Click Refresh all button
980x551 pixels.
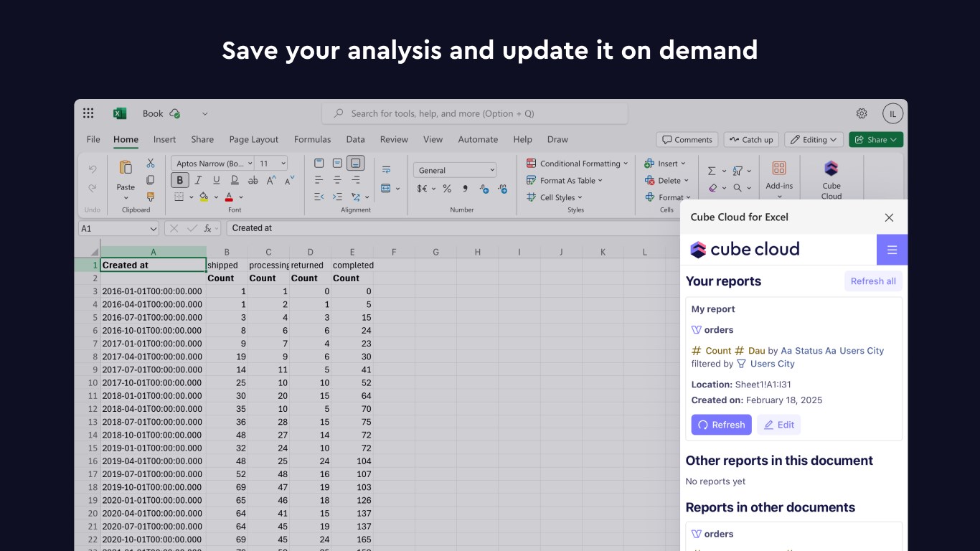(873, 281)
